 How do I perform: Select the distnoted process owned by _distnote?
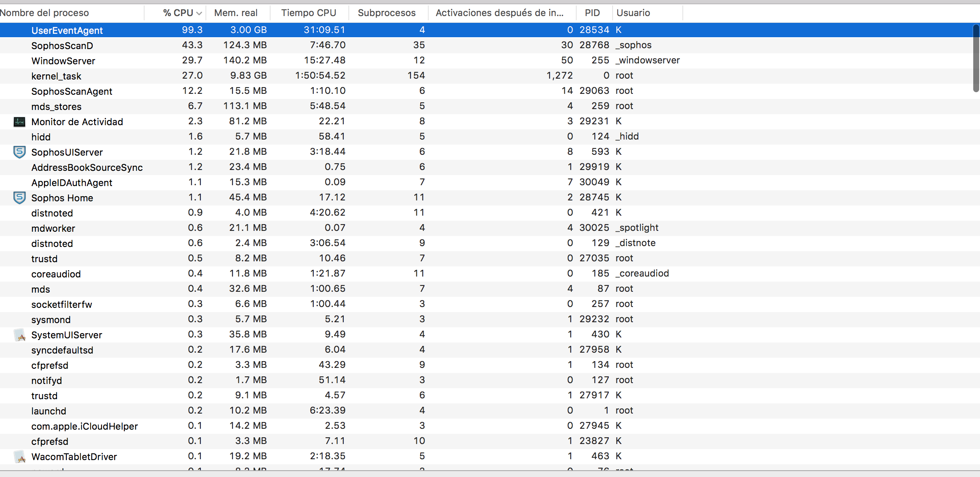[x=52, y=244]
